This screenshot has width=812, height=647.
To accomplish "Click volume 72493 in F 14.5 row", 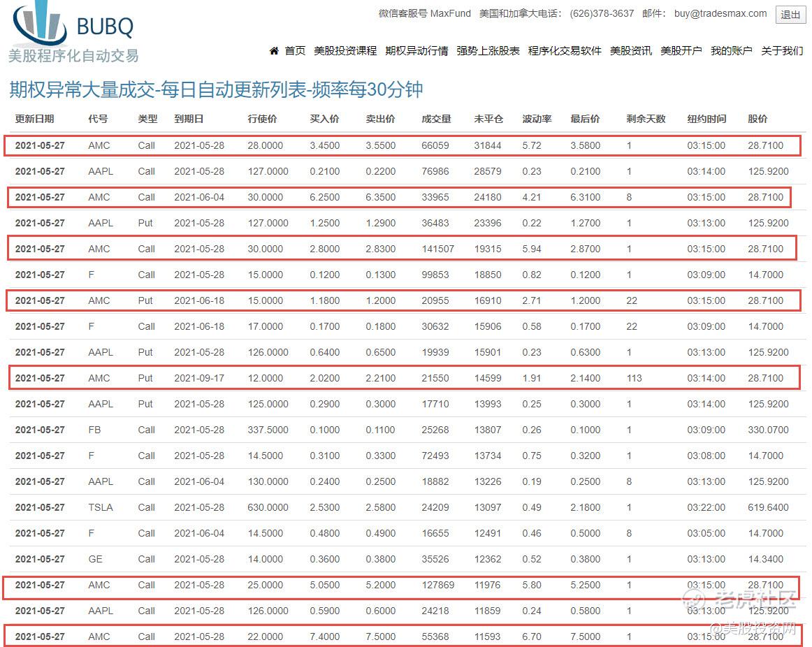I will click(x=435, y=456).
